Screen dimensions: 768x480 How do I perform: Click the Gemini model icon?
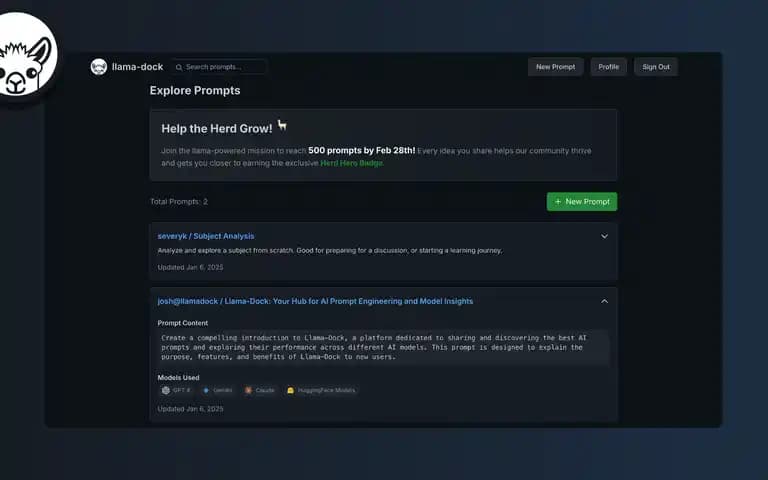coord(206,390)
